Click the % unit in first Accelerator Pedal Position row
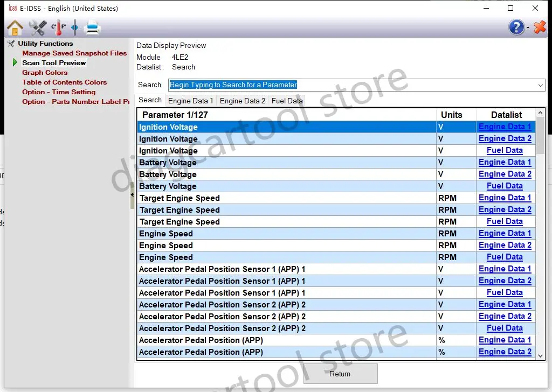The image size is (552, 392). point(441,340)
